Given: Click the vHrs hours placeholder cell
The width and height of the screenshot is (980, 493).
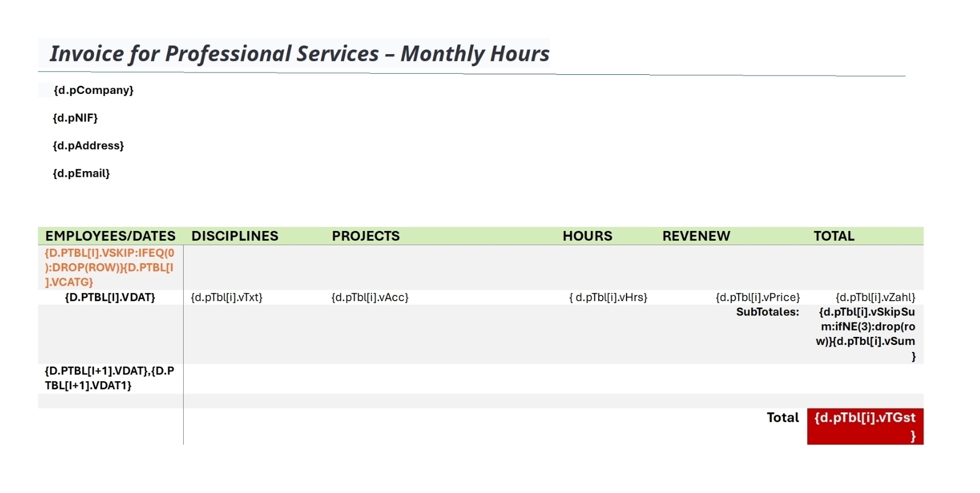Looking at the screenshot, I should point(608,297).
